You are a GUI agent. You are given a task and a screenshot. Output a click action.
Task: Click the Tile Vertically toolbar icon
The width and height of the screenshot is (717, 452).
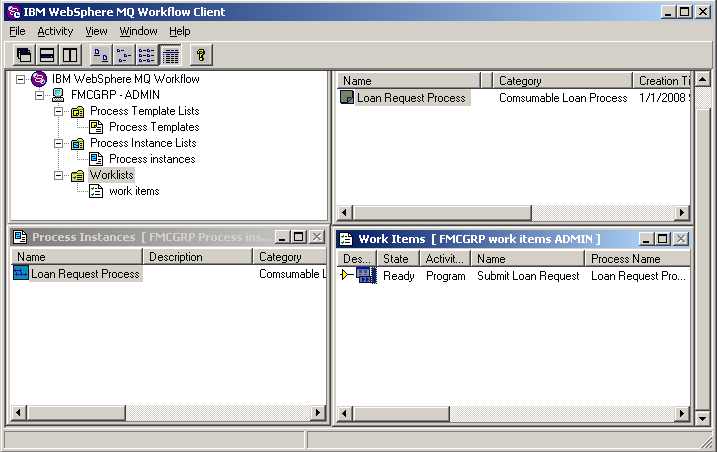70,55
